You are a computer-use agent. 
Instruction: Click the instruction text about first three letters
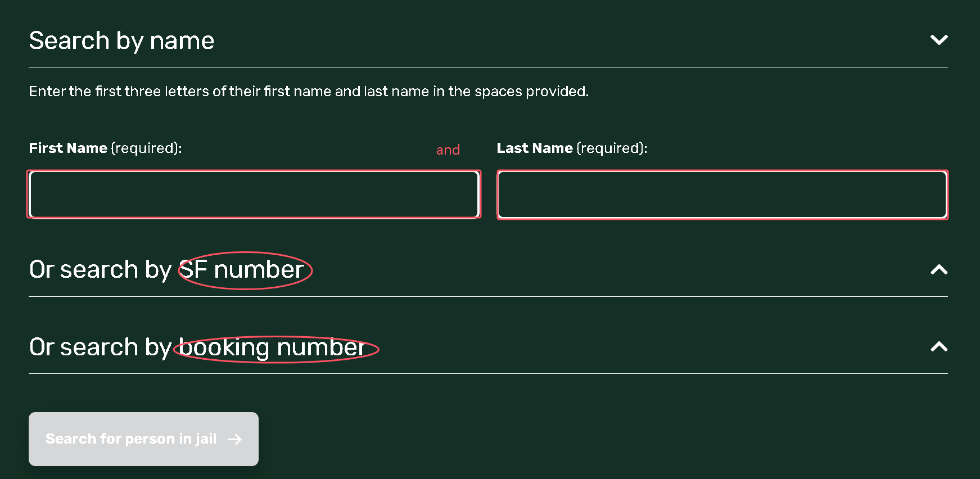coord(309,91)
